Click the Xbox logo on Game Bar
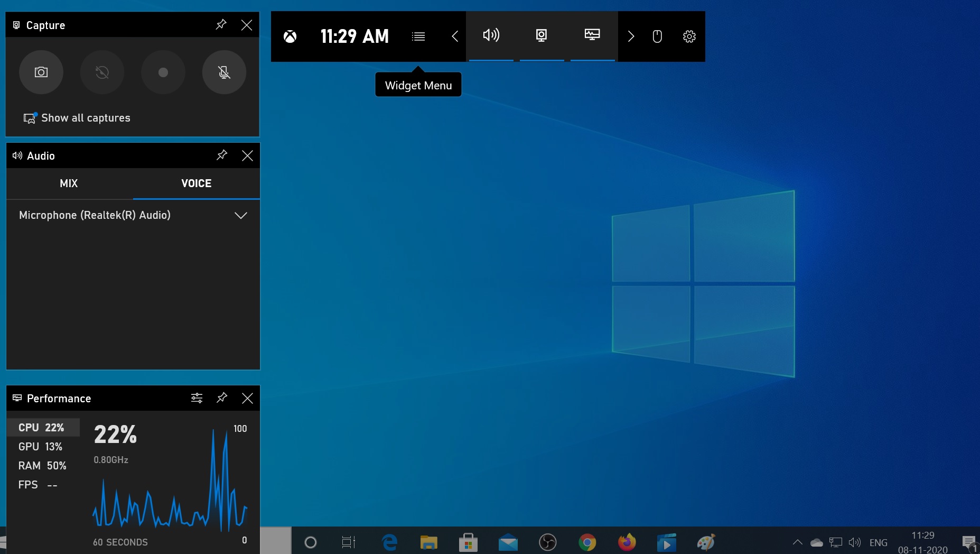 [x=290, y=36]
